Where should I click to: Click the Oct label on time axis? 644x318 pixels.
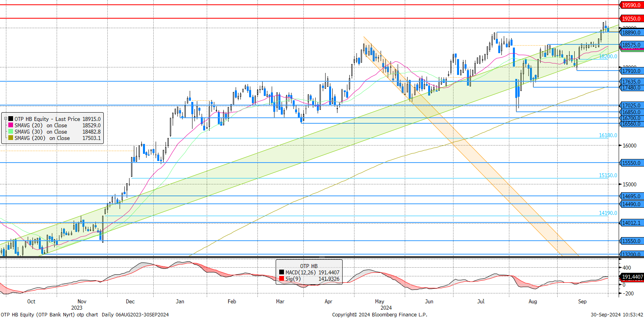31,301
